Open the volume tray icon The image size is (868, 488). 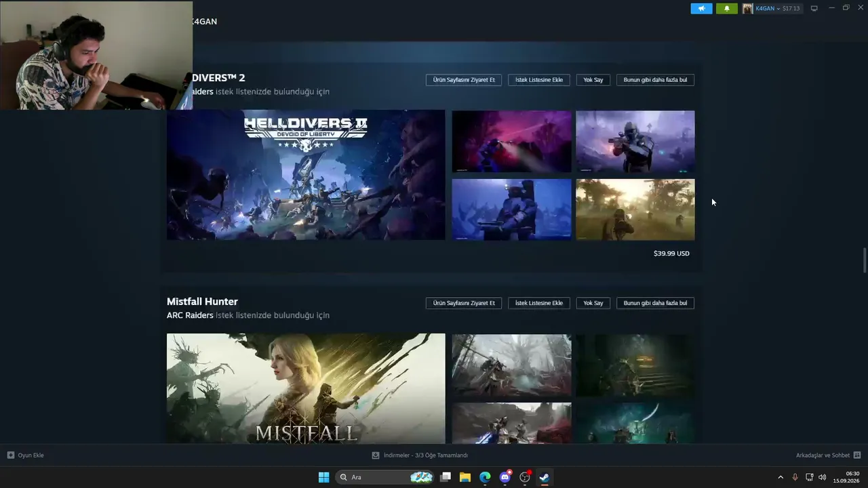pyautogui.click(x=823, y=477)
